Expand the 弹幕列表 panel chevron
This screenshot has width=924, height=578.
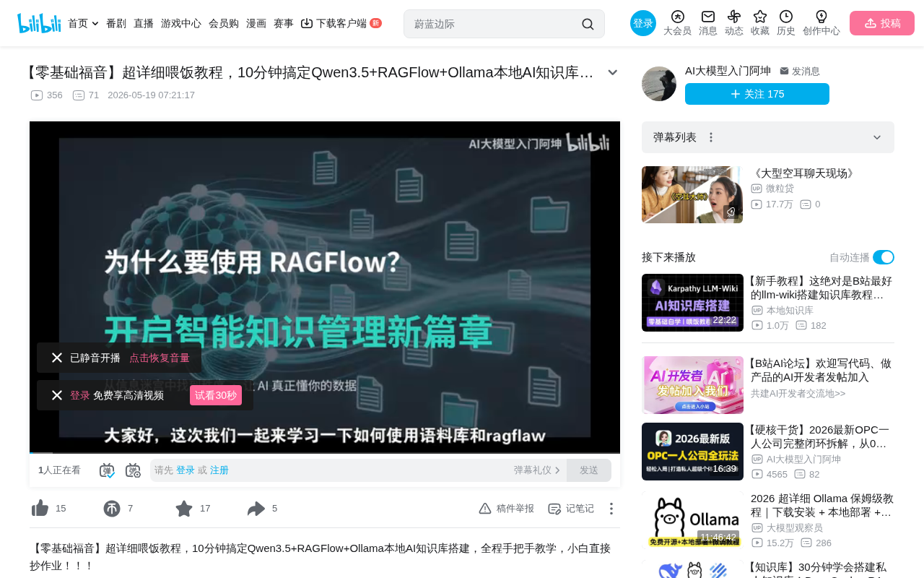pyautogui.click(x=877, y=137)
